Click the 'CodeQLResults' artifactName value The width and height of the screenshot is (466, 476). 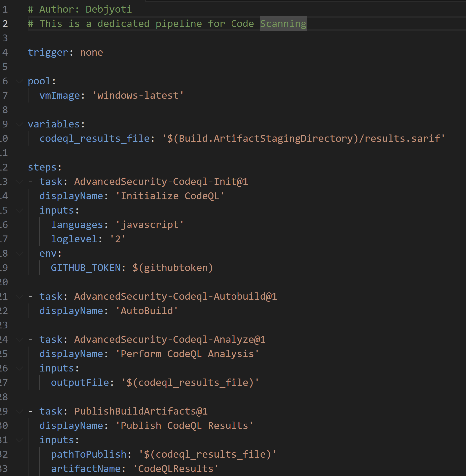point(176,469)
